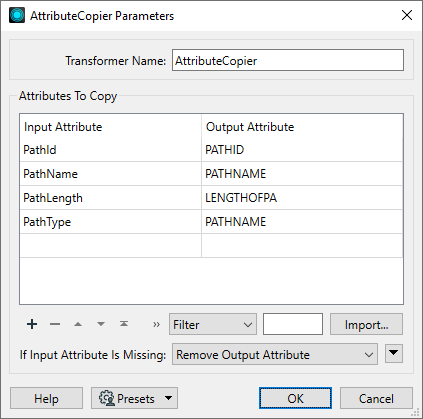Open Help for this transformer
This screenshot has height=419, width=423.
coord(46,398)
